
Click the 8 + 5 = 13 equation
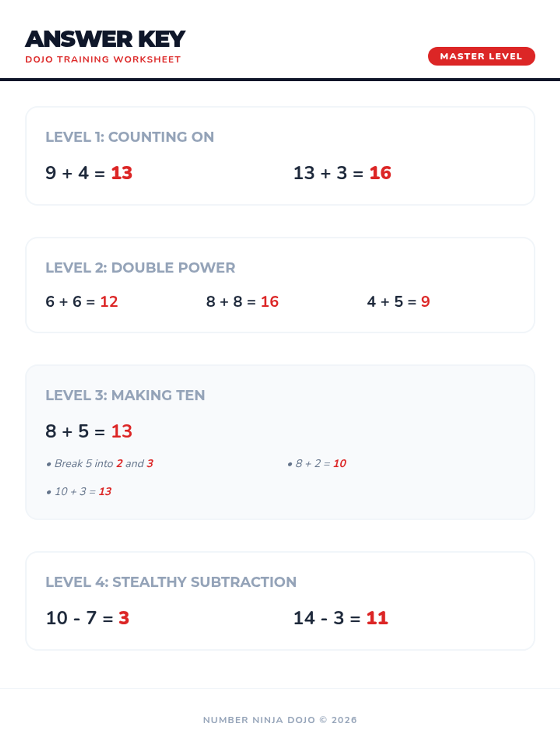89,431
